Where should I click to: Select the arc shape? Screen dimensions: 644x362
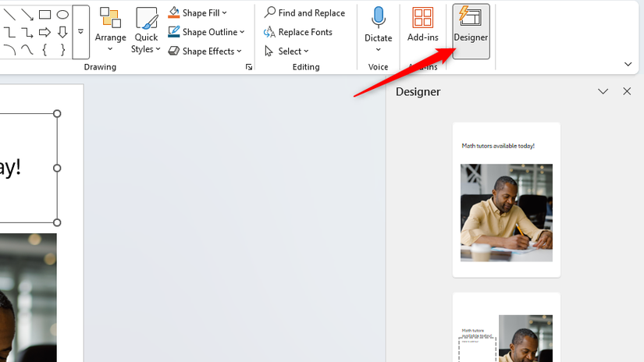point(9,50)
